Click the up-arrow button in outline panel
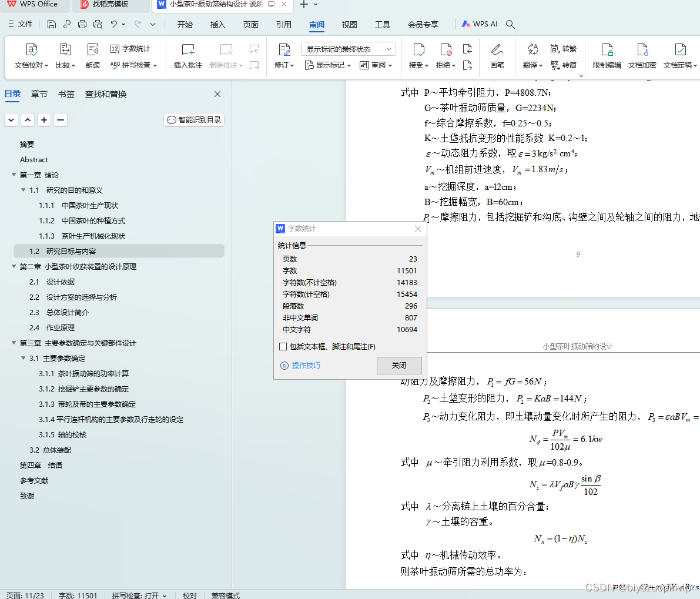 click(x=28, y=119)
